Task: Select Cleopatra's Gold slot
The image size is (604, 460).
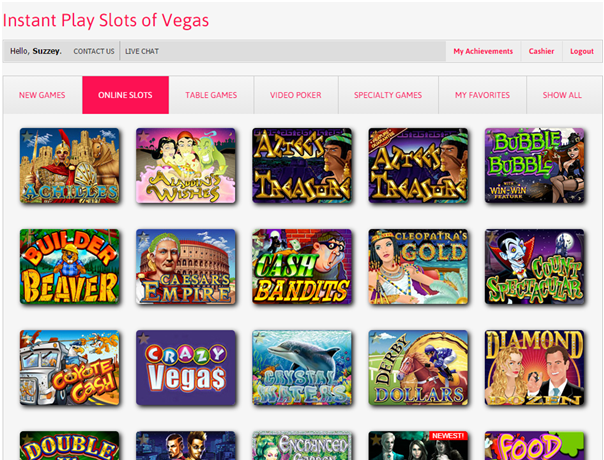Action: coord(418,267)
